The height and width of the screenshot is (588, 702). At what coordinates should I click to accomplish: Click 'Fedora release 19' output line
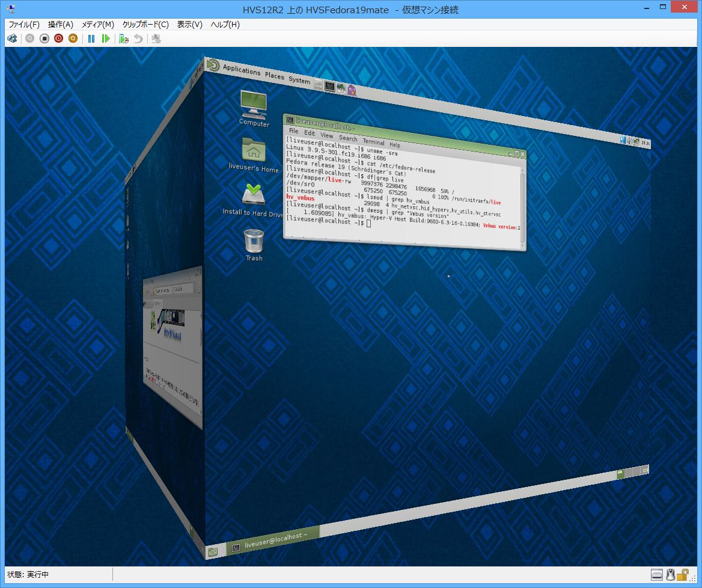(x=346, y=167)
